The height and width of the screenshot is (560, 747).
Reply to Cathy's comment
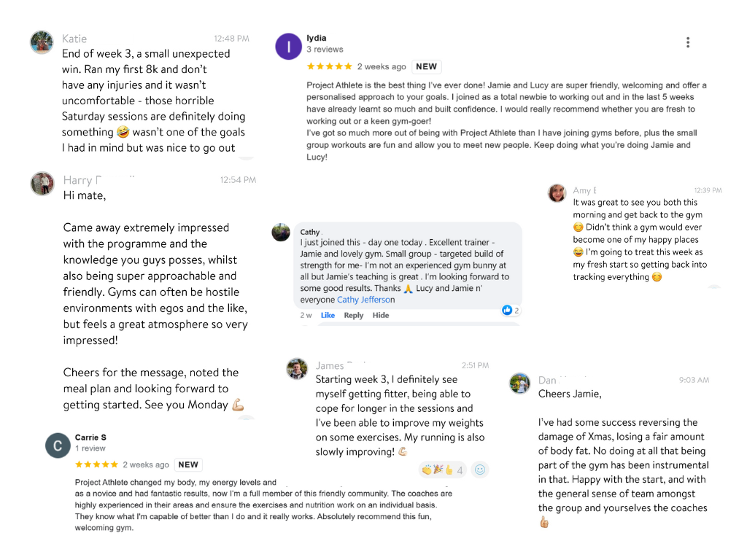(354, 315)
